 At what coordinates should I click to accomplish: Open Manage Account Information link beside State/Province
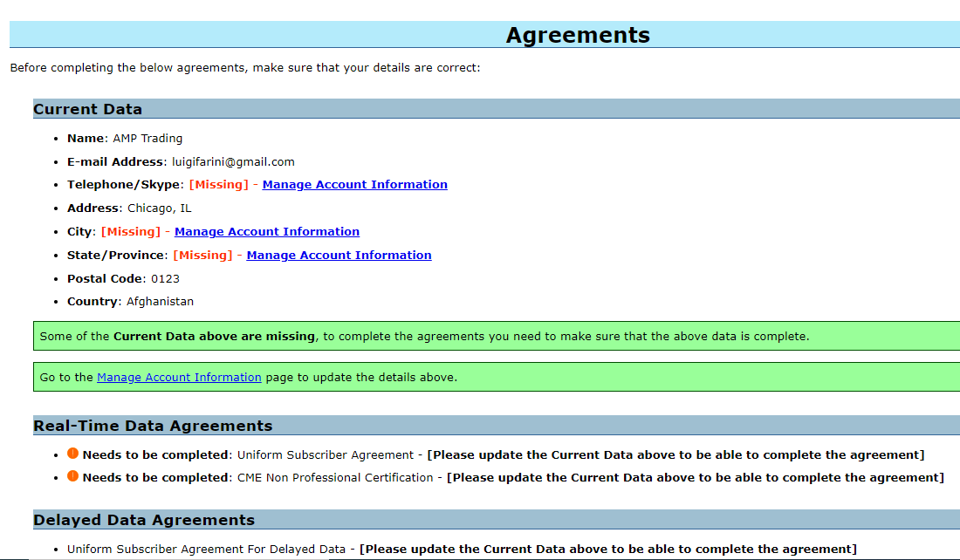click(339, 256)
